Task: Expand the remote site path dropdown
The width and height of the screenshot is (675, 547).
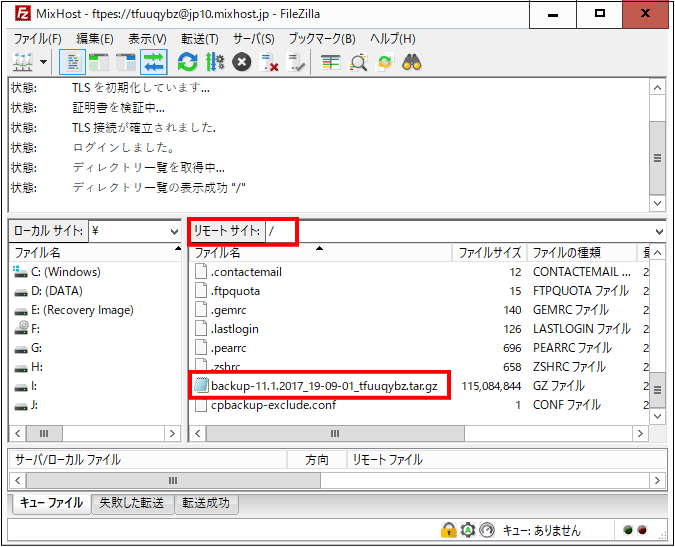Action: point(659,232)
